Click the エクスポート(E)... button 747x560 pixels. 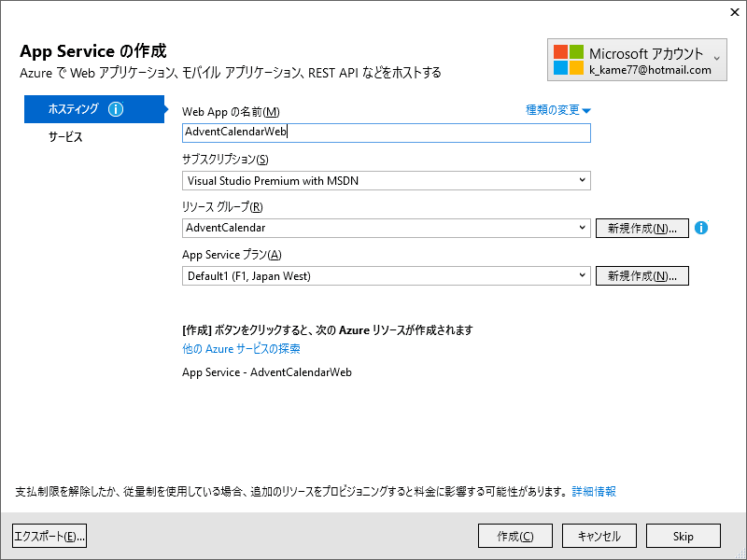[49, 536]
